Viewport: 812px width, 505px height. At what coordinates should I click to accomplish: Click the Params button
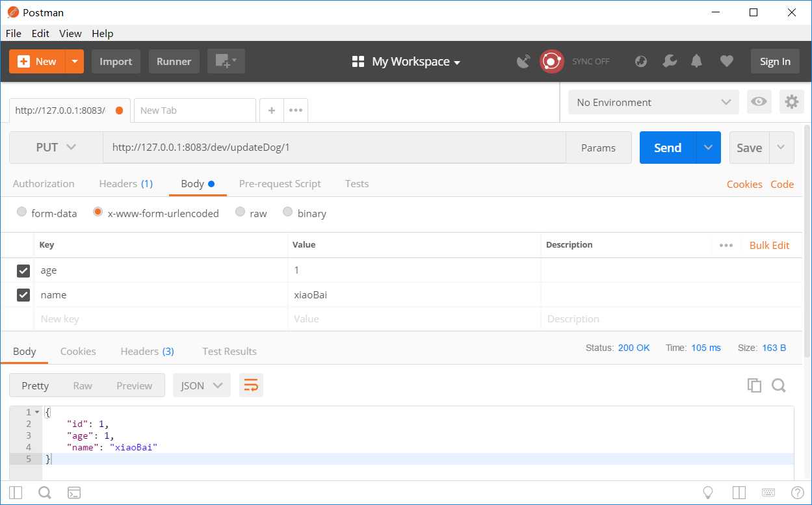click(598, 148)
